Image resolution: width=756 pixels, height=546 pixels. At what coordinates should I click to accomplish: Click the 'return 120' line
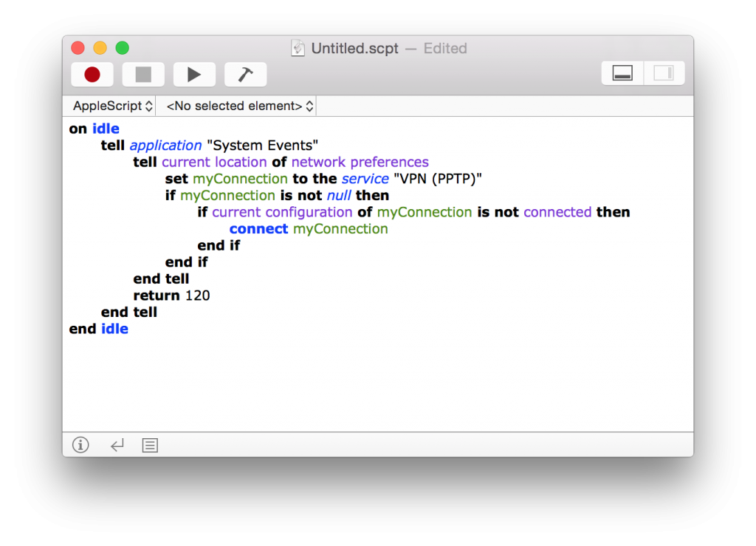click(x=171, y=296)
